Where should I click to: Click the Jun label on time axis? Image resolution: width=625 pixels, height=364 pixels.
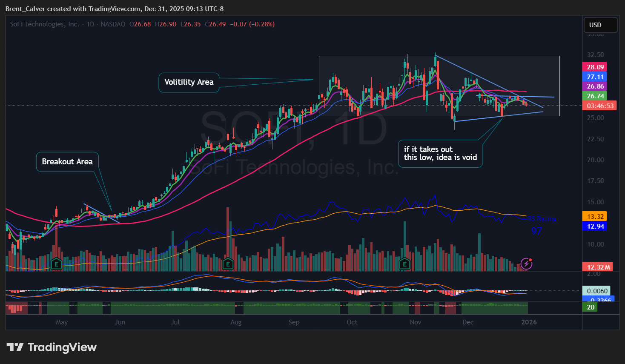(120, 322)
